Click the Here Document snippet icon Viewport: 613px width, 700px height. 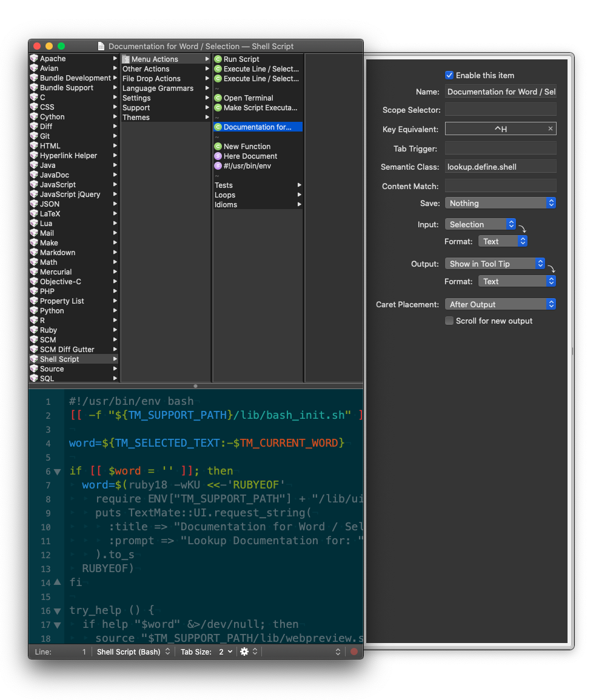point(218,156)
